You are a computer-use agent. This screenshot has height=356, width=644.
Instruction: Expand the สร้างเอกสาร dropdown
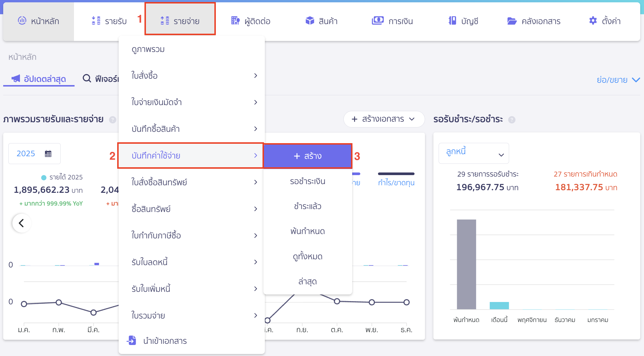(383, 119)
